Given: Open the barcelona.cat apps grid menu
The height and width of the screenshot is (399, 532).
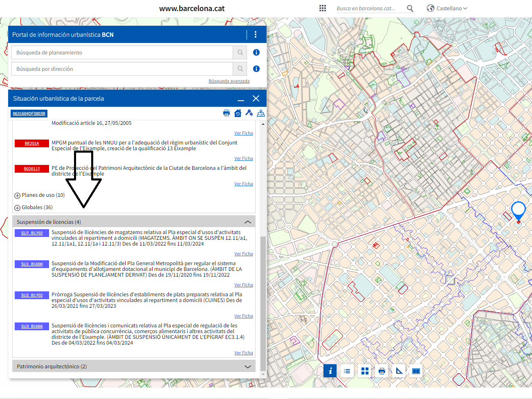Looking at the screenshot, I should coord(323,8).
